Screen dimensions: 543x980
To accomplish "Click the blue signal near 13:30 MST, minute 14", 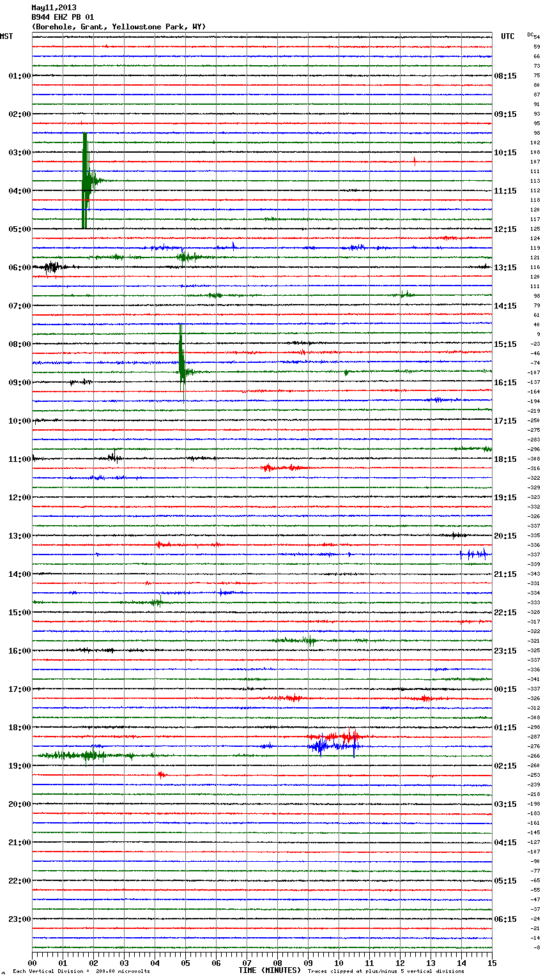I will tap(474, 554).
